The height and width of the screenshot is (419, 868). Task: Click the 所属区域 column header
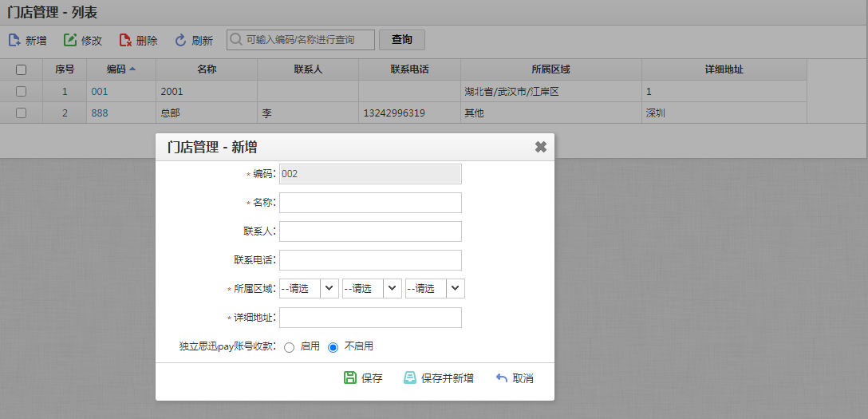(x=550, y=69)
